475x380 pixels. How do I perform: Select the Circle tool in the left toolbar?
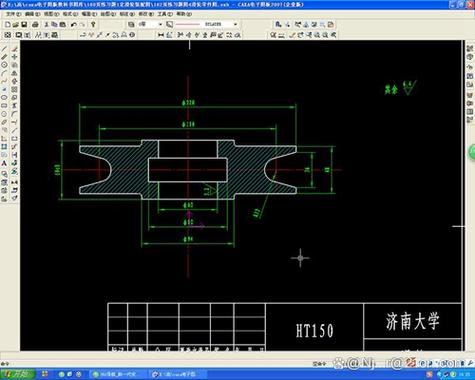(4, 65)
